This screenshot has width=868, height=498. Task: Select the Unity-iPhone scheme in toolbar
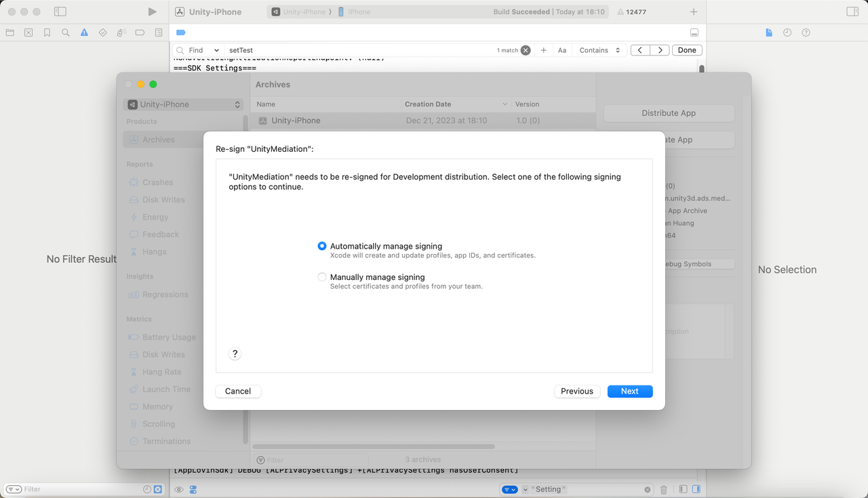click(299, 12)
